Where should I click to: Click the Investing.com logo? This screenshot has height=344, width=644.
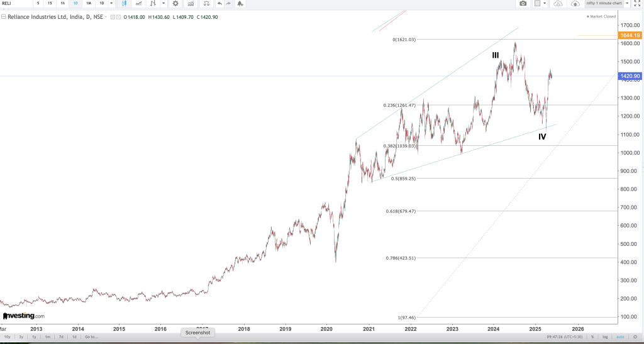tap(24, 316)
